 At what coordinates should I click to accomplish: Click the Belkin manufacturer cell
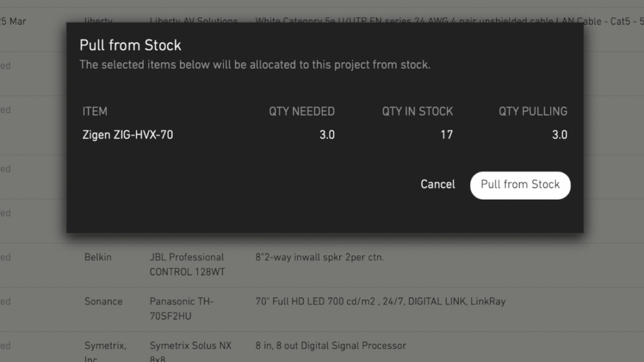point(98,257)
